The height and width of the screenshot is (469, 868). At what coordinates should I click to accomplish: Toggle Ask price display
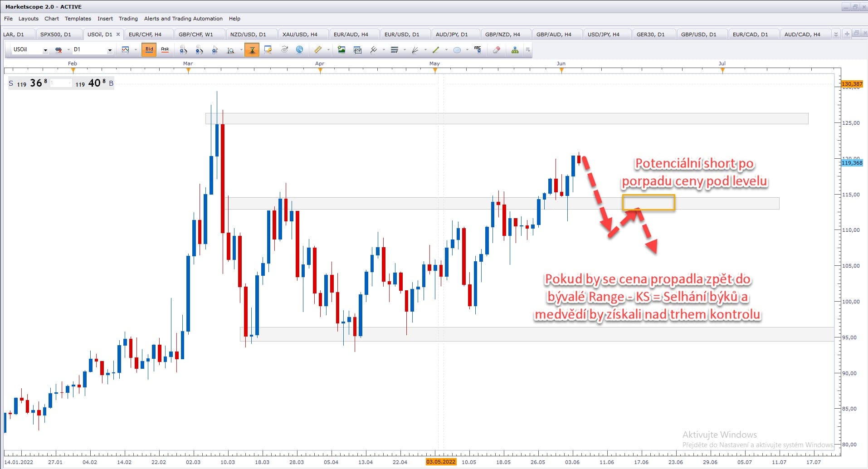(165, 49)
